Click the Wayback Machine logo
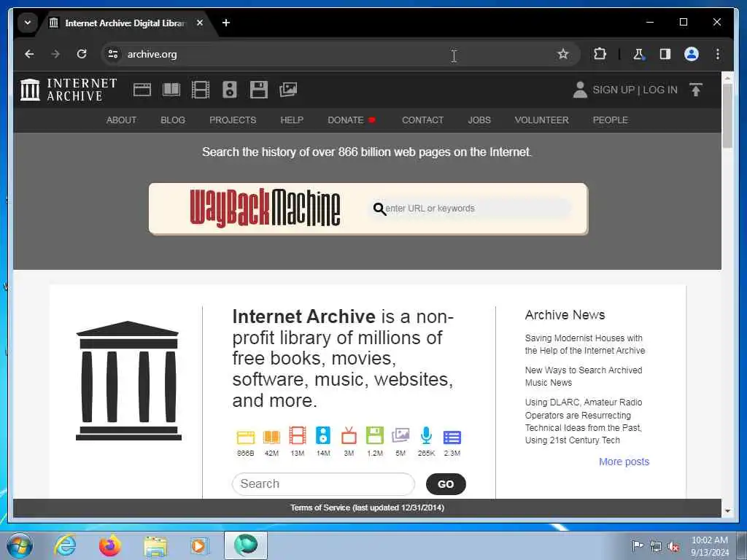Image resolution: width=747 pixels, height=560 pixels. pyautogui.click(x=265, y=208)
